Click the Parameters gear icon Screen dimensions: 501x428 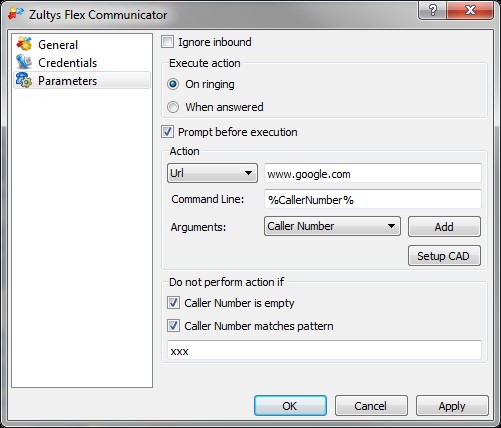pos(24,80)
